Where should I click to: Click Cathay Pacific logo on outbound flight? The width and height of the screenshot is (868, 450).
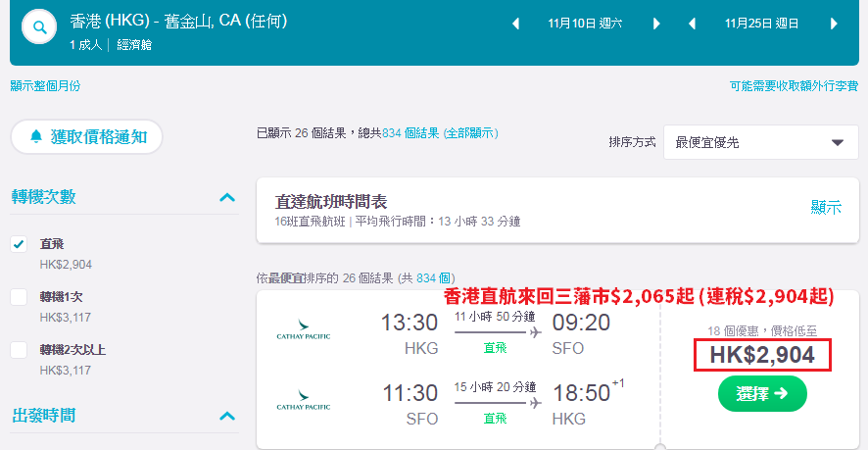(304, 328)
